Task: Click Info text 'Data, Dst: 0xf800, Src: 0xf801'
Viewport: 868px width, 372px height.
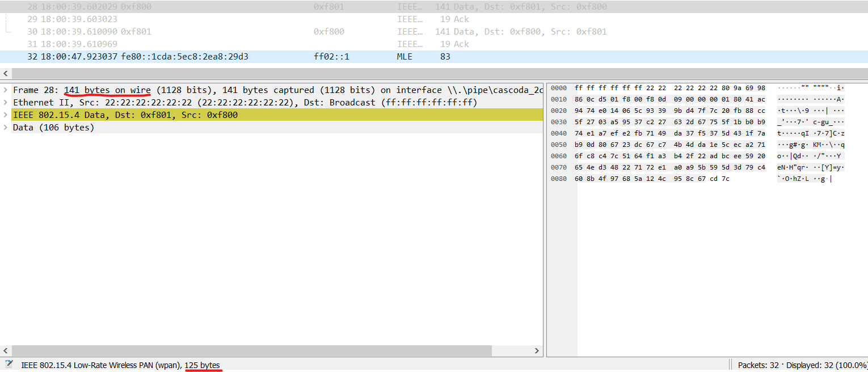Action: point(530,32)
